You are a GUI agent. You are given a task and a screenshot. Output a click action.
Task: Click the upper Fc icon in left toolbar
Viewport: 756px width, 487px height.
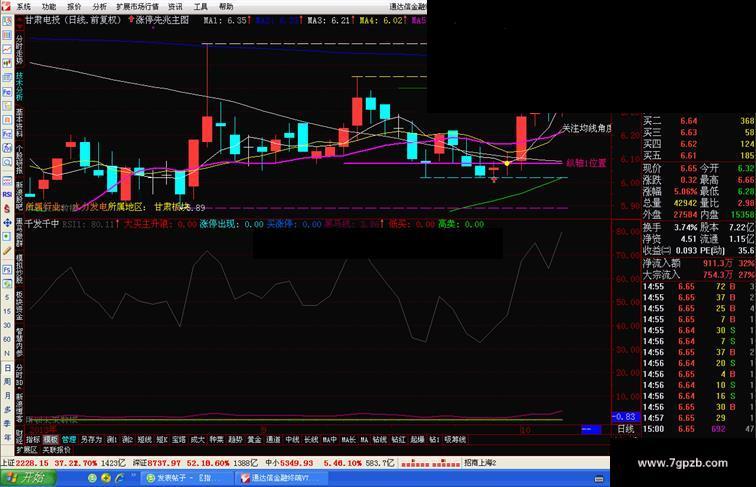[x=7, y=92]
